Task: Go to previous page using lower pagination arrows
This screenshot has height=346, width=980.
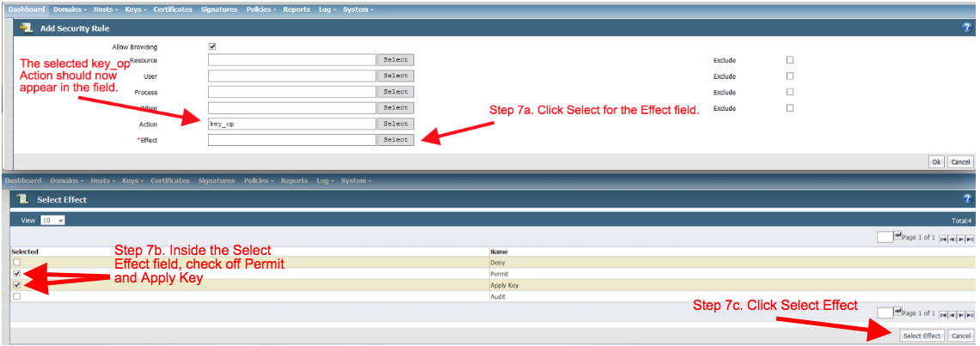Action: pos(952,313)
